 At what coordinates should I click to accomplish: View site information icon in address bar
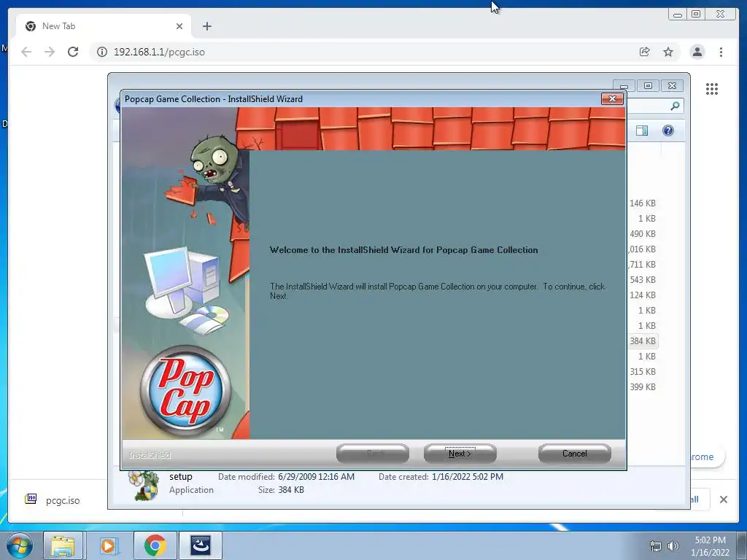click(102, 52)
